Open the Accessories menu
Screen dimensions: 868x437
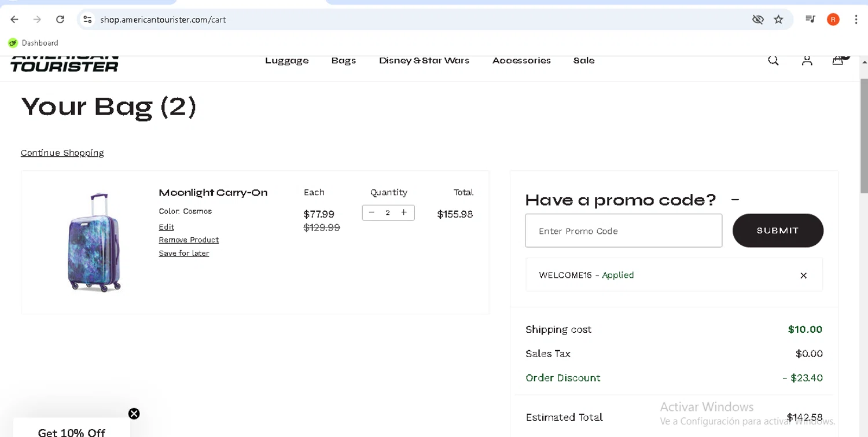click(521, 61)
